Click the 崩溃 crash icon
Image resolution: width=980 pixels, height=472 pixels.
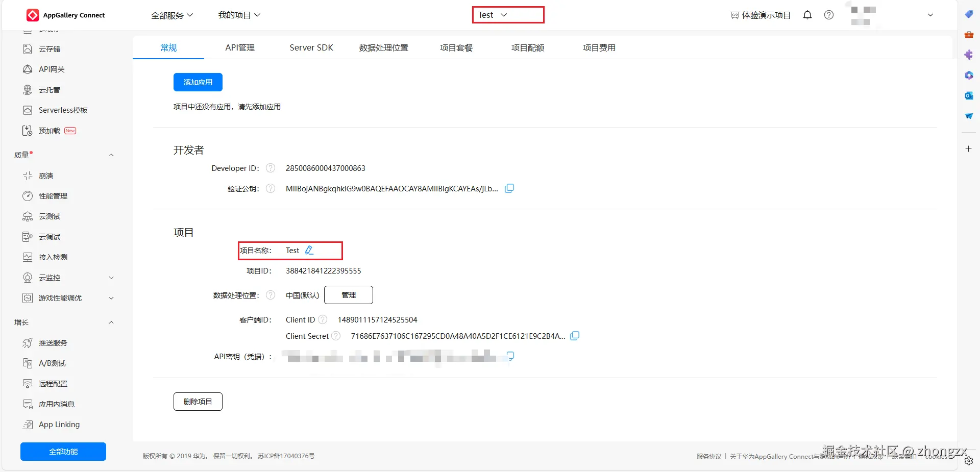(28, 176)
